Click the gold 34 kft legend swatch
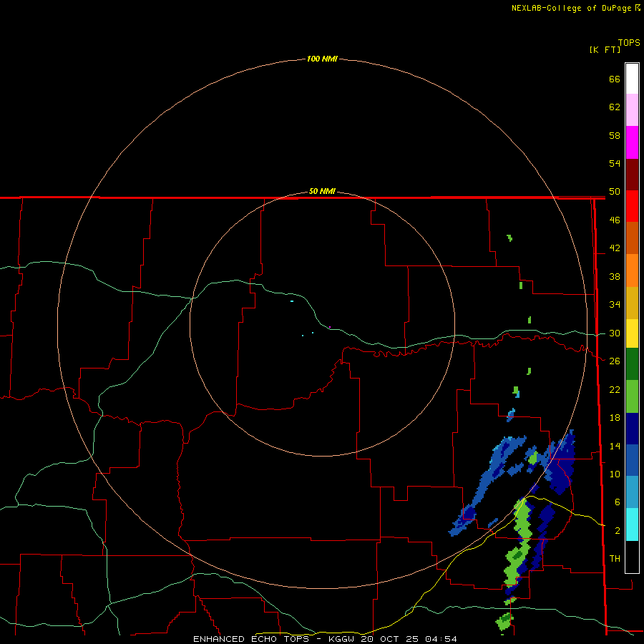Viewport: 644px width, 644px height. click(632, 303)
